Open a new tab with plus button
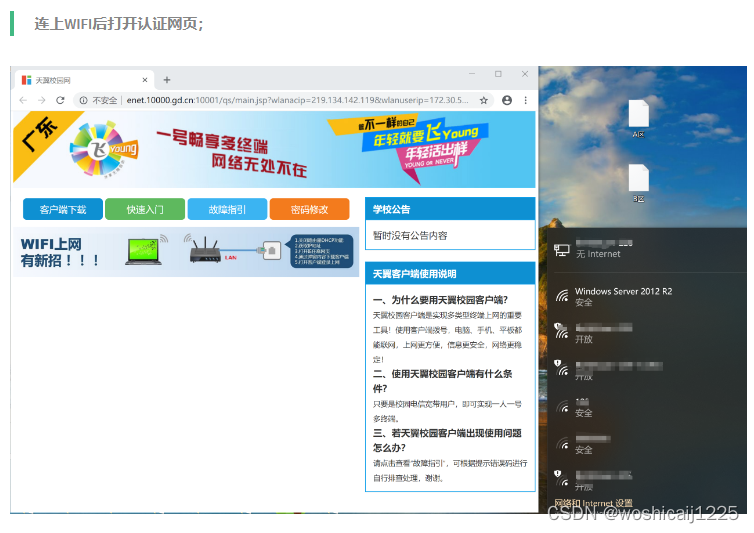754x533 pixels. pyautogui.click(x=167, y=80)
